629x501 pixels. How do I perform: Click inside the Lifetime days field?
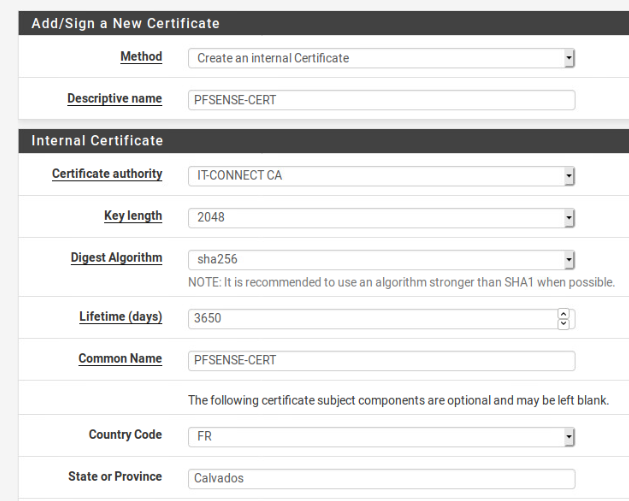[372, 318]
